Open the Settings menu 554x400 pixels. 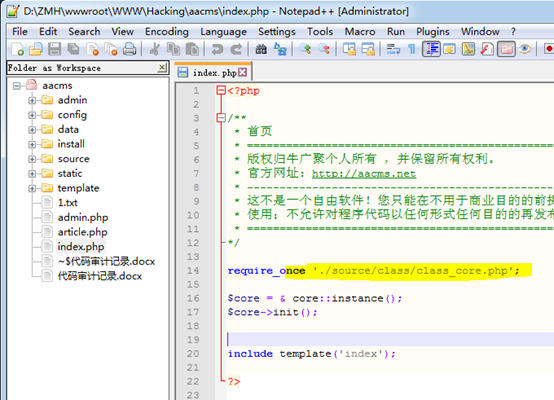click(x=277, y=32)
